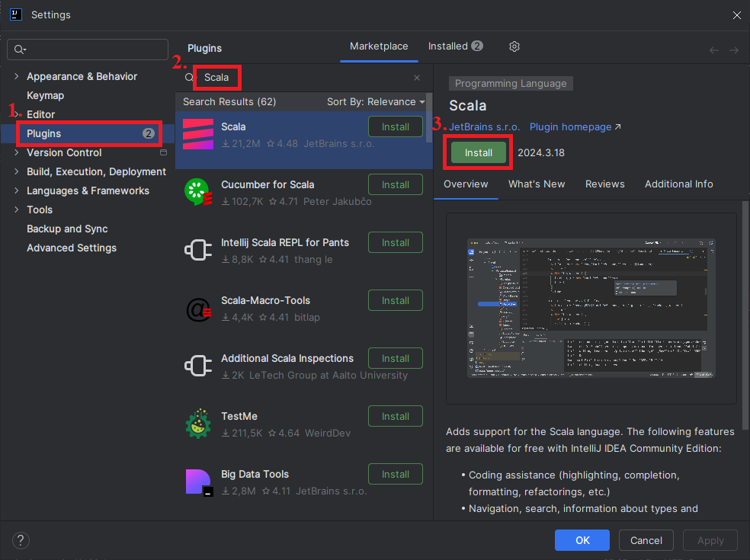Open the What's New tab
Image resolution: width=750 pixels, height=560 pixels.
coord(536,184)
